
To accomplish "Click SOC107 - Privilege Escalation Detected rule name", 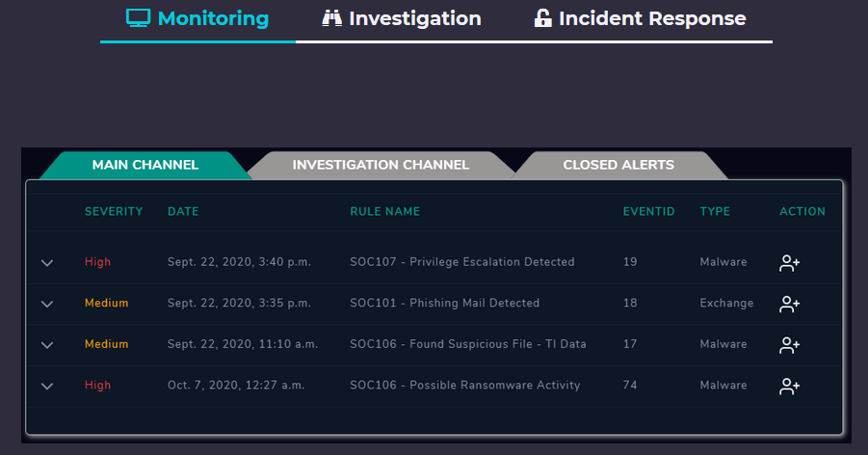I will click(462, 262).
